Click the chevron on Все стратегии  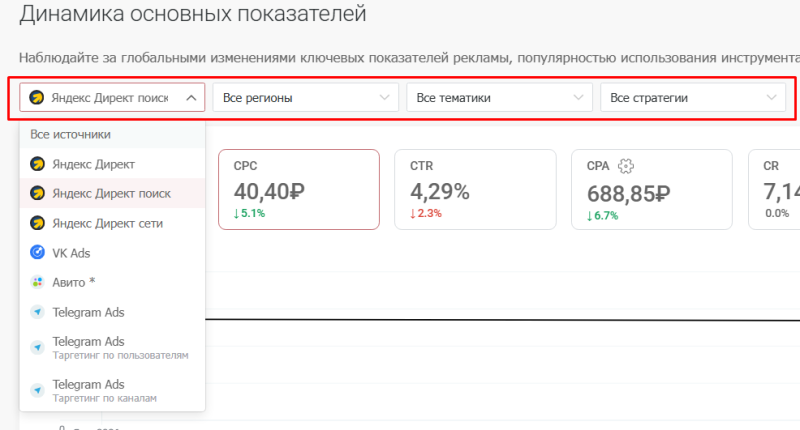(771, 97)
